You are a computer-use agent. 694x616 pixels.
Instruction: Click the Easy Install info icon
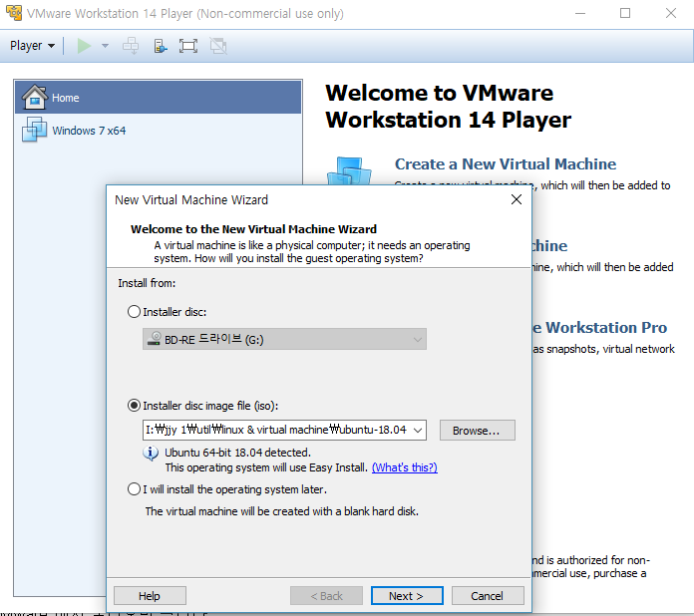click(x=151, y=454)
